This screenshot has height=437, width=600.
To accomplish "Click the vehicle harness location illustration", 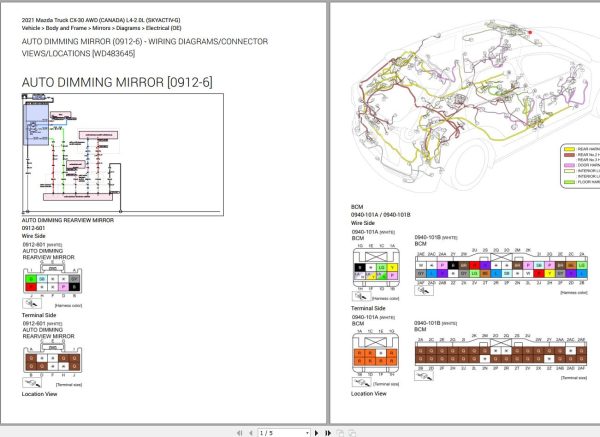I will click(474, 105).
